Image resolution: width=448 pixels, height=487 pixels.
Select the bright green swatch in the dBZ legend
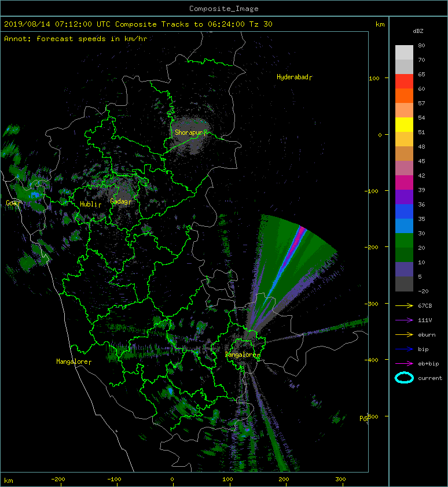click(404, 241)
